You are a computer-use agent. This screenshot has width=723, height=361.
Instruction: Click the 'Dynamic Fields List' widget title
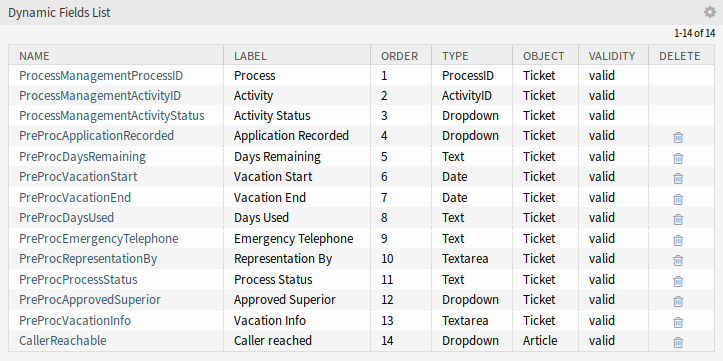click(59, 13)
